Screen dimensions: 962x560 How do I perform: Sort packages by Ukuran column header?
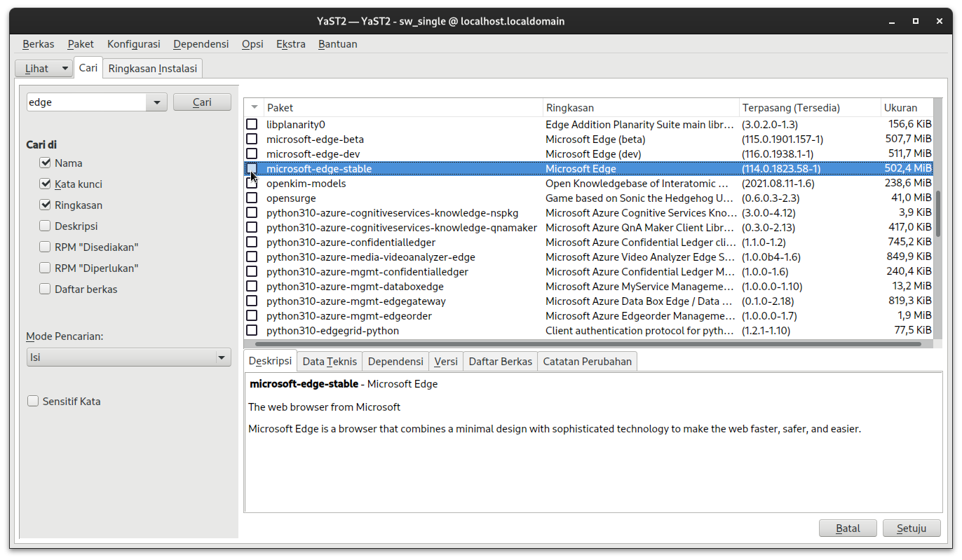[906, 108]
